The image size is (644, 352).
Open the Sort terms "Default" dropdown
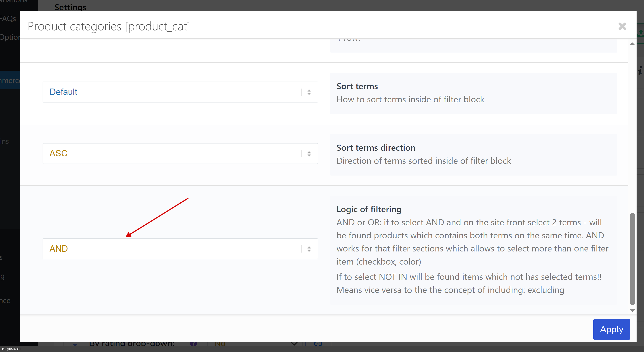[180, 92]
